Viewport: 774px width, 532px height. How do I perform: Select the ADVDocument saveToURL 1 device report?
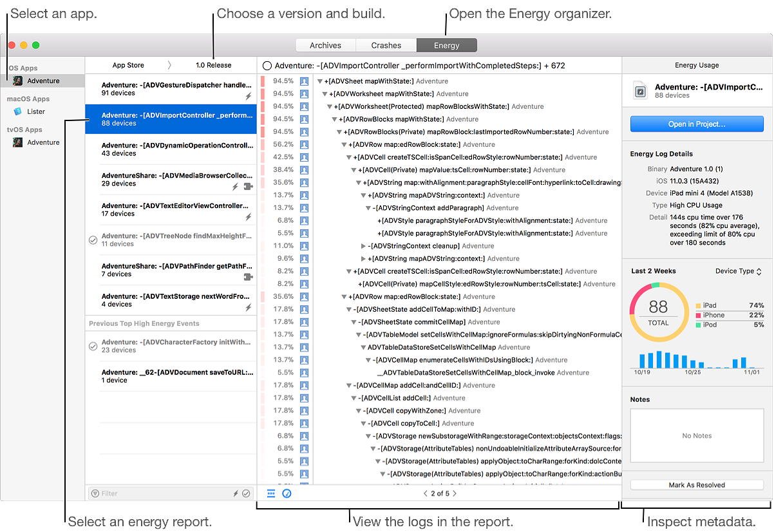pos(171,376)
